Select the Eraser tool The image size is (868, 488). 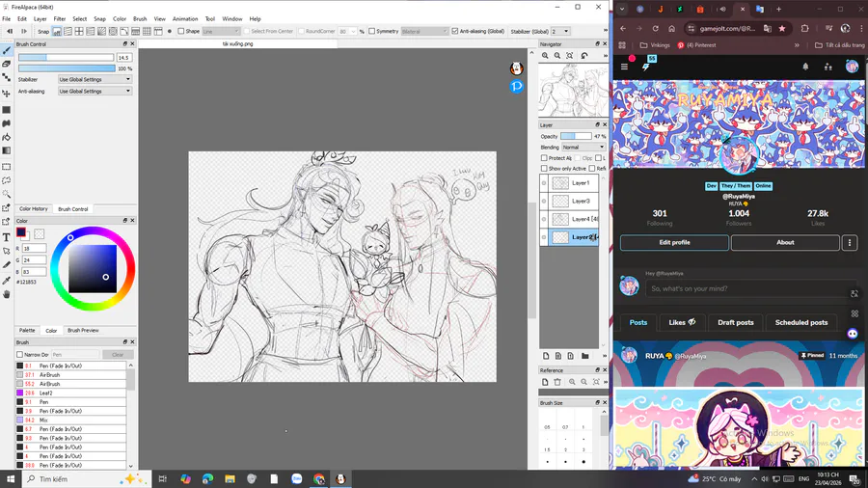[x=6, y=65]
